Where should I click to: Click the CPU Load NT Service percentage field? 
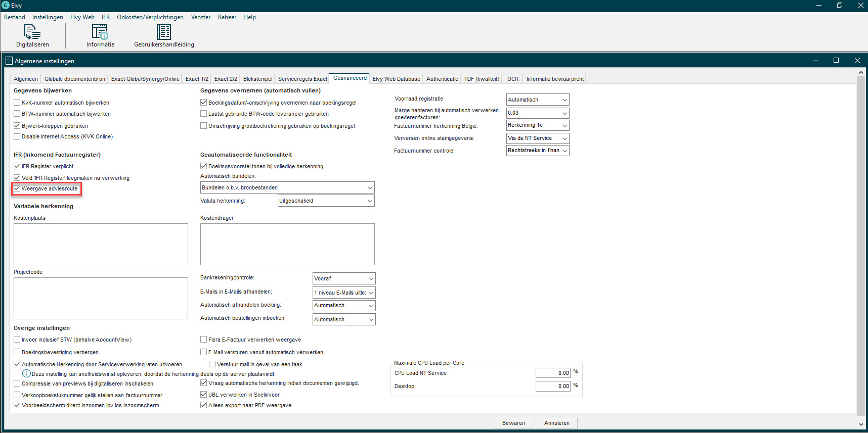(553, 373)
